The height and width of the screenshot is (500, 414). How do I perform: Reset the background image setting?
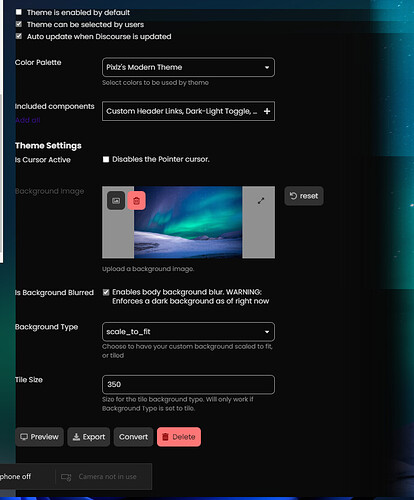tap(304, 196)
